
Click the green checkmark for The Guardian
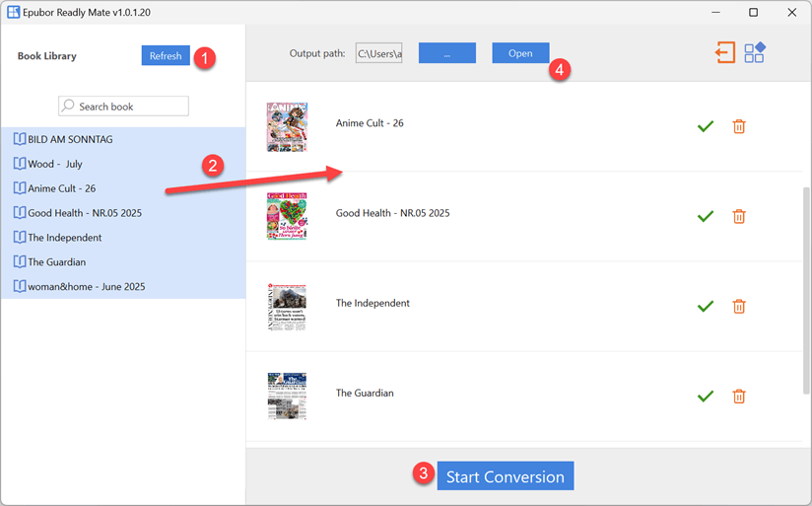(x=706, y=397)
